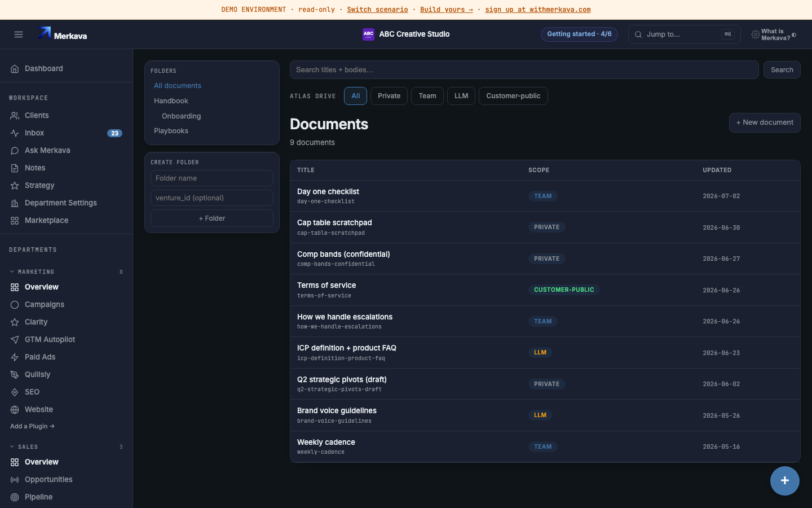The width and height of the screenshot is (812, 508).
Task: Click the settings gear icon in header
Action: pyautogui.click(x=756, y=35)
